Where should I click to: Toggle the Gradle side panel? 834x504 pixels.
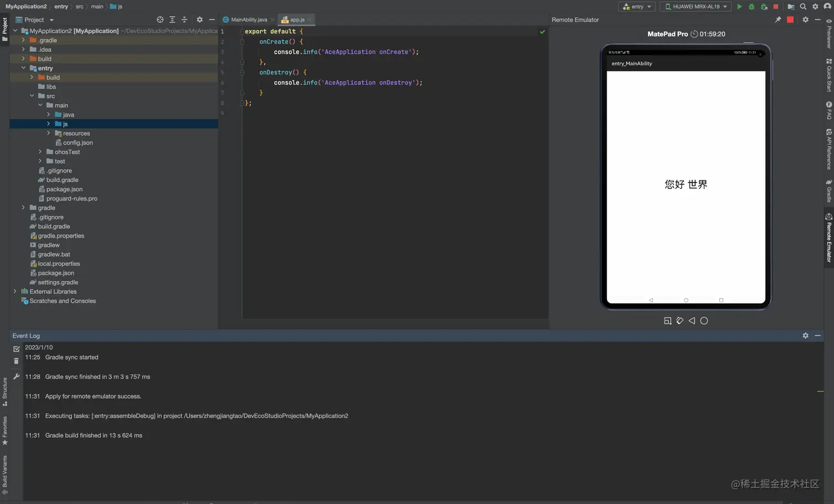pos(828,191)
